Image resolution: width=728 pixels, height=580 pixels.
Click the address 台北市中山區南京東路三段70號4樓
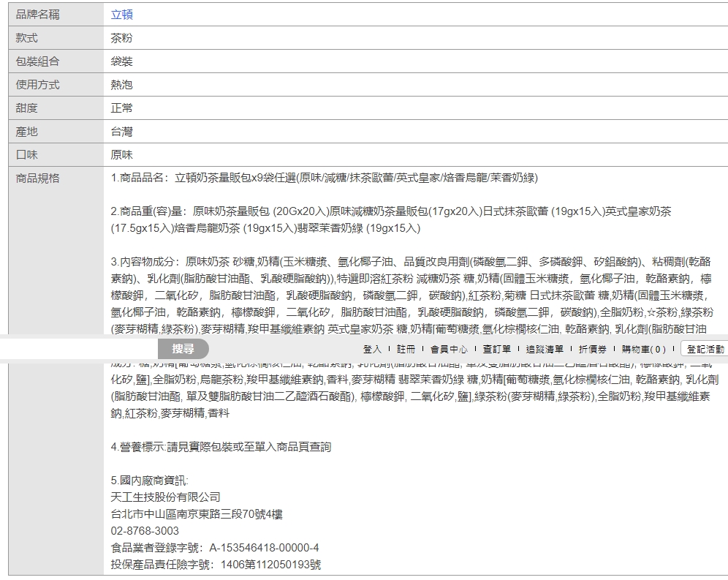197,514
